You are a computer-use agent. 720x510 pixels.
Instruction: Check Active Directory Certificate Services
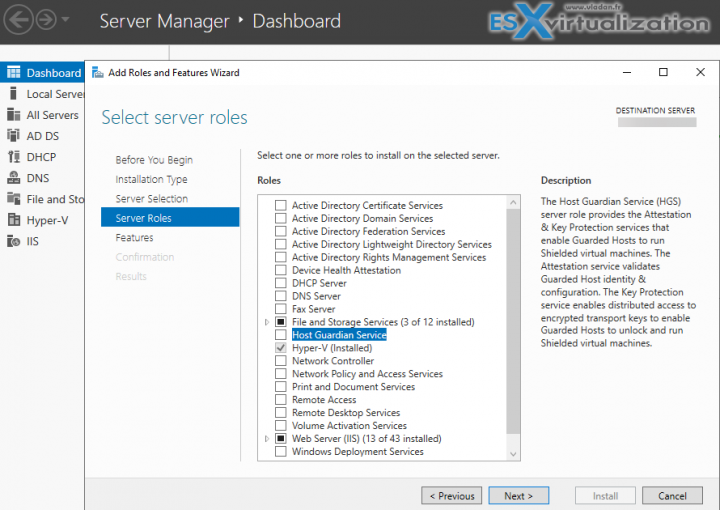281,205
